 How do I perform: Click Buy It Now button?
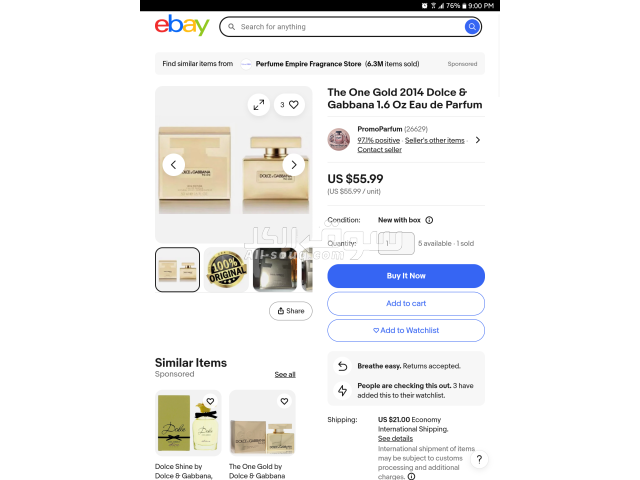pos(406,276)
